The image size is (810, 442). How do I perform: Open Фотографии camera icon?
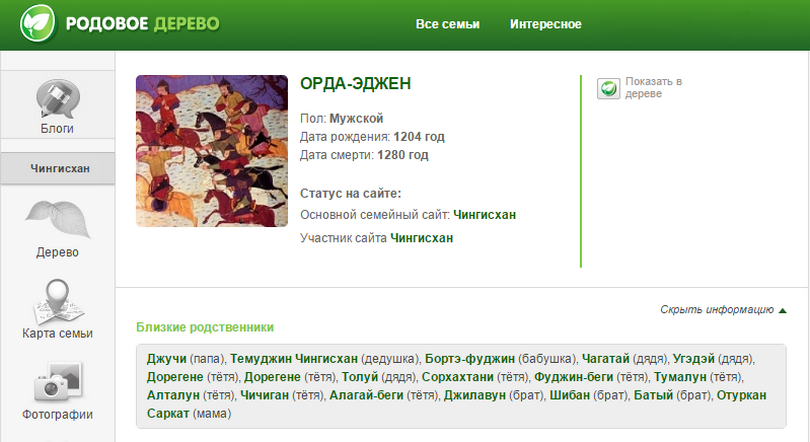[x=57, y=381]
